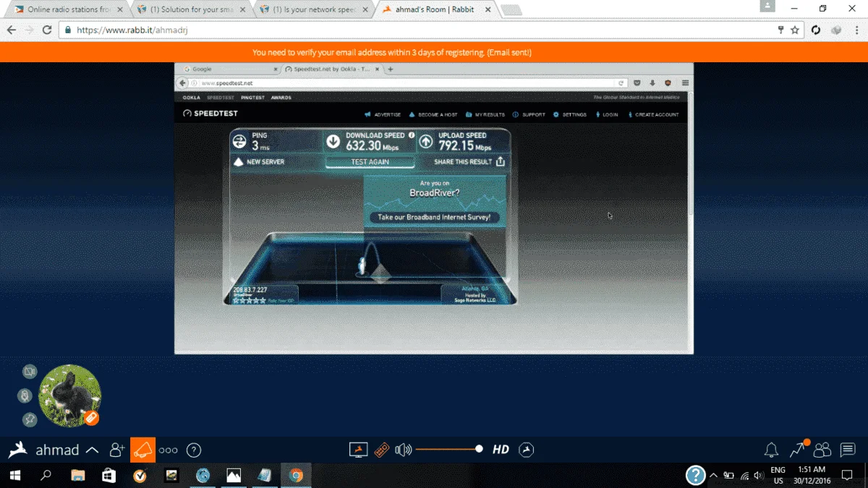Click the email verification orange banner text

(392, 53)
